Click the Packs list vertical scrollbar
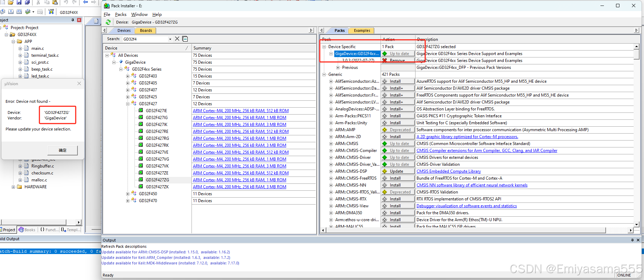The image size is (644, 280). [x=636, y=135]
